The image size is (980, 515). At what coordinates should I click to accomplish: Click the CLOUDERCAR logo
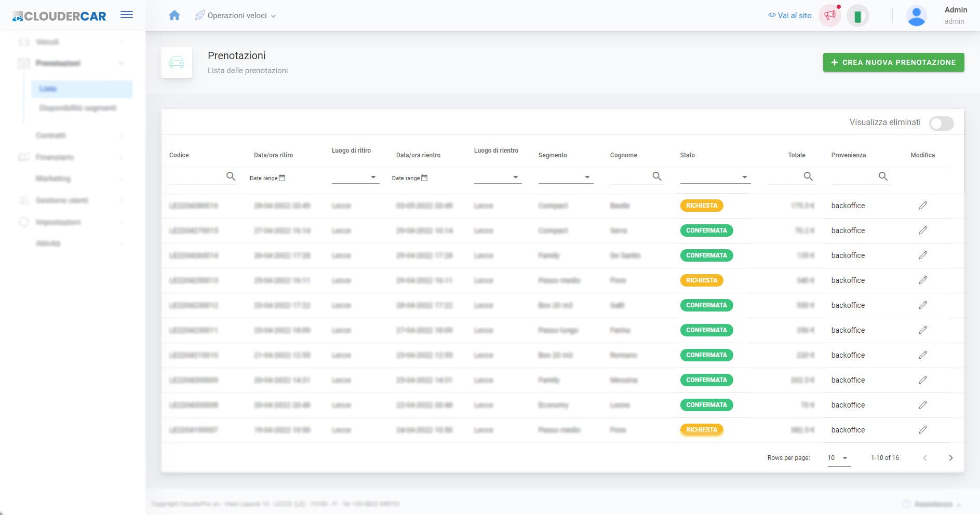tap(59, 16)
